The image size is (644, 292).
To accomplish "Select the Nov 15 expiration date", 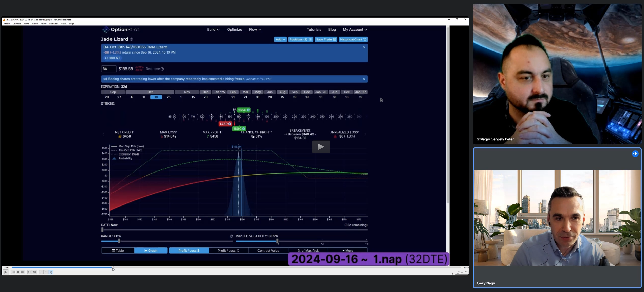I will (x=193, y=97).
